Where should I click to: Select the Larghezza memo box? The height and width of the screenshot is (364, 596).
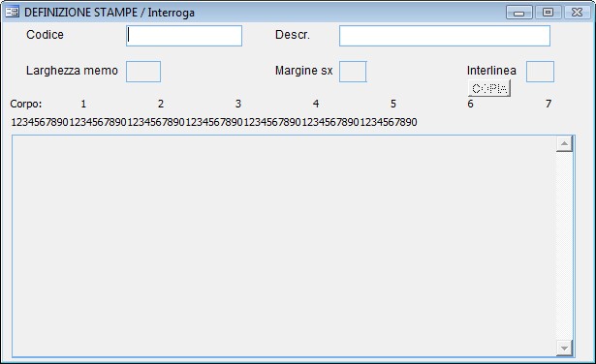pyautogui.click(x=143, y=72)
